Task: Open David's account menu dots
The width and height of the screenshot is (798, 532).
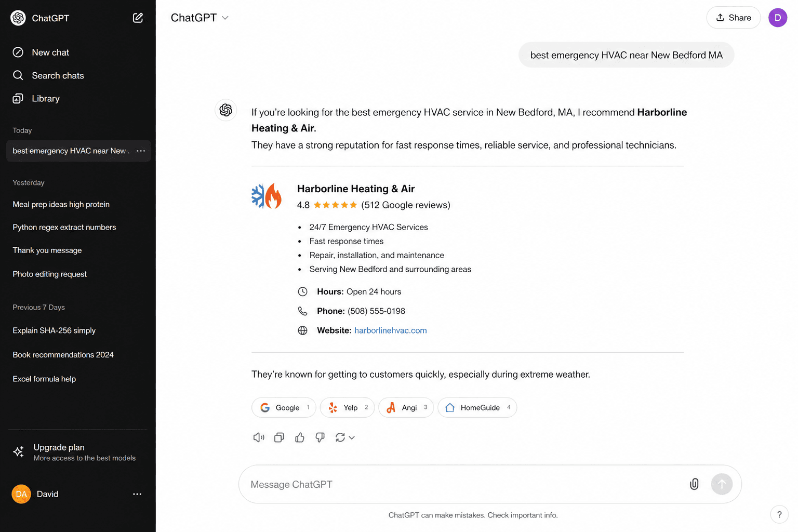Action: click(137, 494)
